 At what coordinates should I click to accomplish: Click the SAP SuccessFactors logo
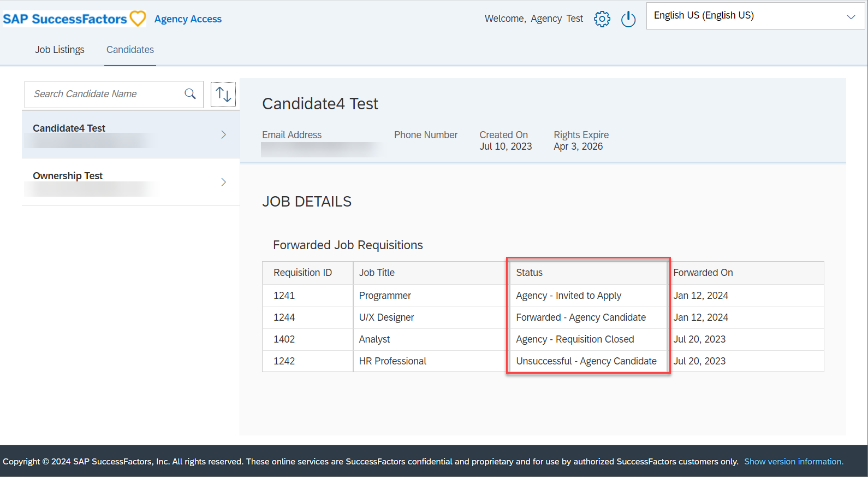tap(74, 19)
